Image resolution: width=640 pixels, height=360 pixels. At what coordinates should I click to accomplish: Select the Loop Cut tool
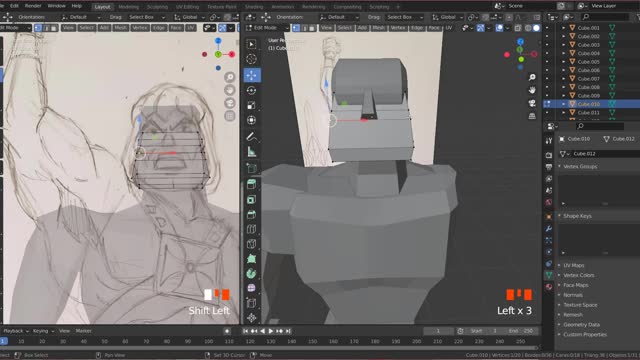(251, 229)
